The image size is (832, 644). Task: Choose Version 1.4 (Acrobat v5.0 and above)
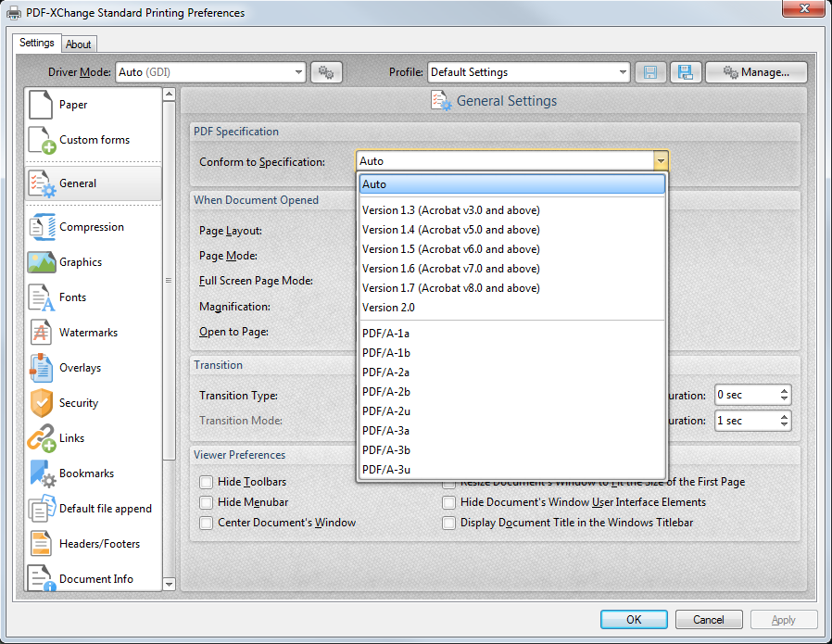pos(512,230)
